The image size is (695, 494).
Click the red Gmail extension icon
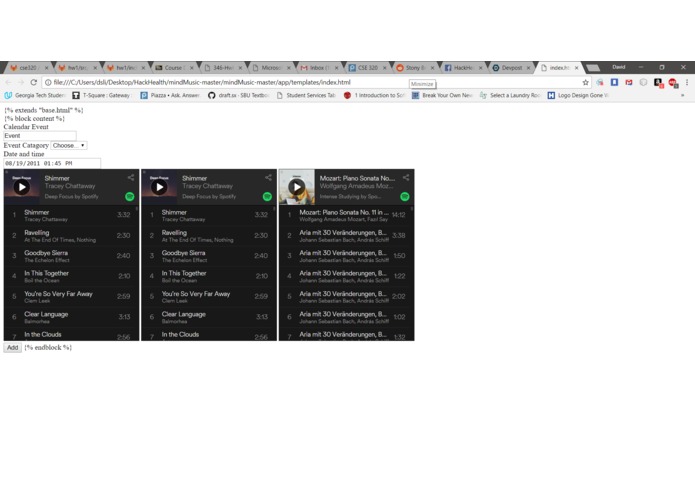629,82
